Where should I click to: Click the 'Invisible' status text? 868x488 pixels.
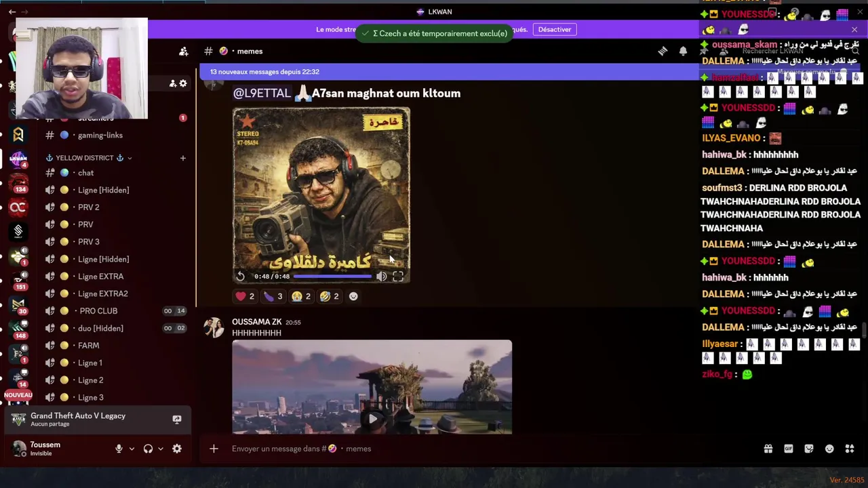(41, 453)
